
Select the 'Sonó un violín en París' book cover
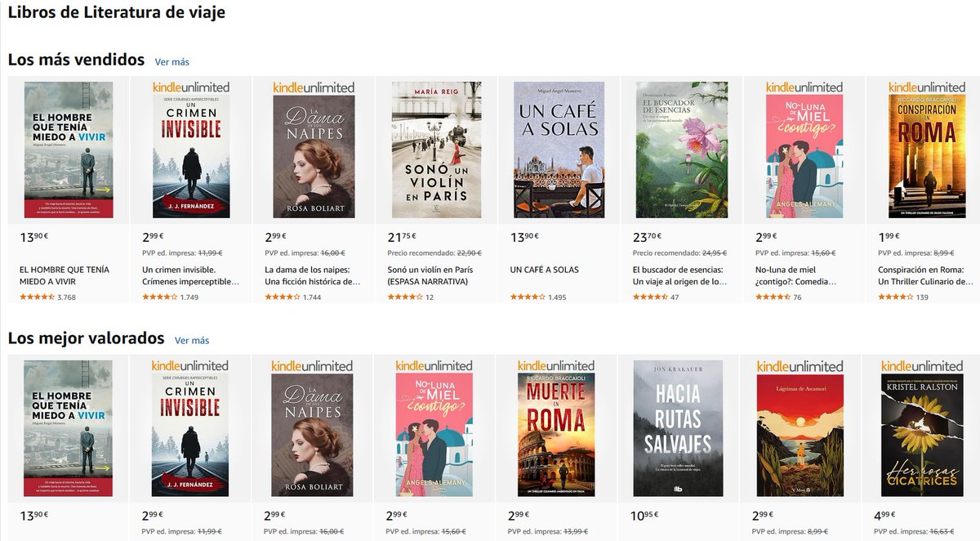[436, 150]
